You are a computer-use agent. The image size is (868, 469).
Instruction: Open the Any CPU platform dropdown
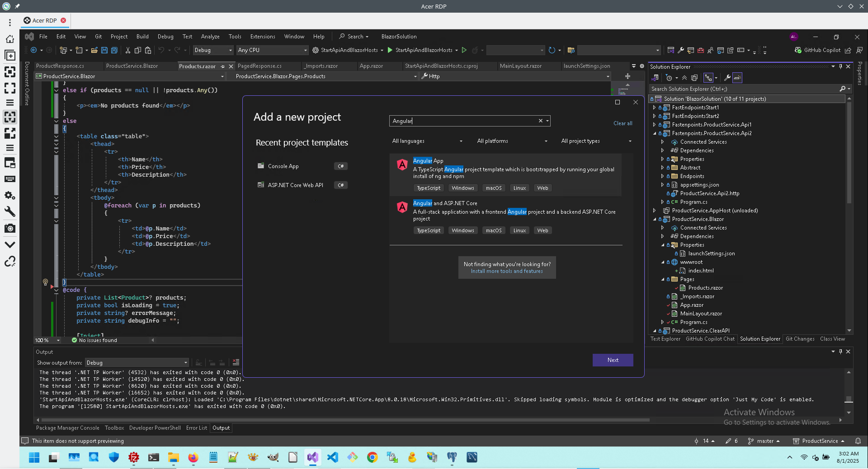[273, 50]
